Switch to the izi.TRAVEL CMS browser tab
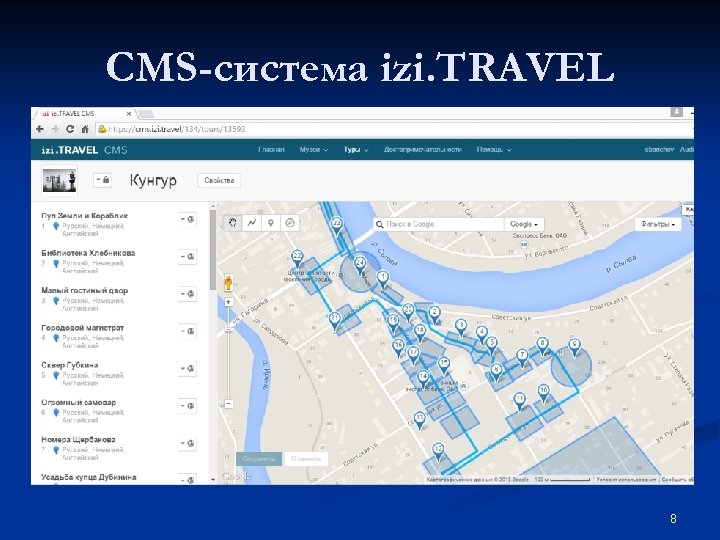The height and width of the screenshot is (540, 720). [x=83, y=113]
